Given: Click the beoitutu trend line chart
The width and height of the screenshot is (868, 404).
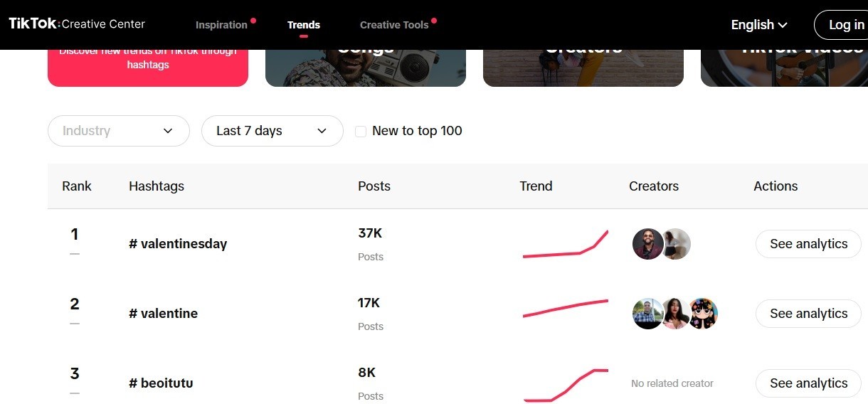Looking at the screenshot, I should tap(566, 385).
